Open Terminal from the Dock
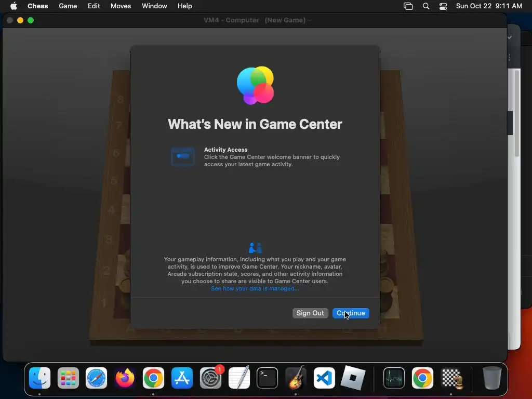Image resolution: width=532 pixels, height=399 pixels. point(268,378)
